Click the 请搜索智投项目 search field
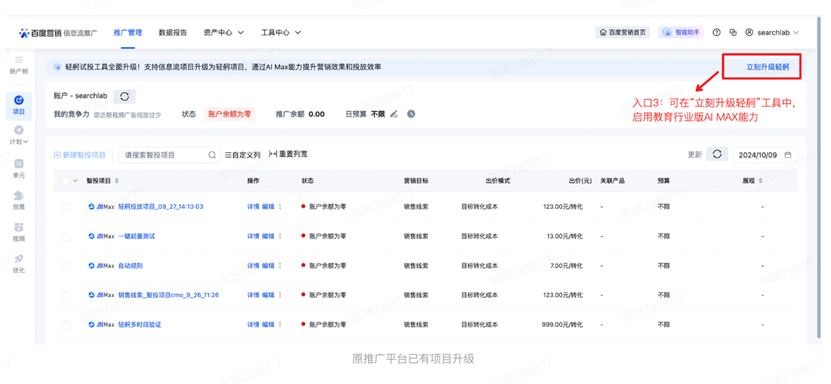 [x=169, y=155]
